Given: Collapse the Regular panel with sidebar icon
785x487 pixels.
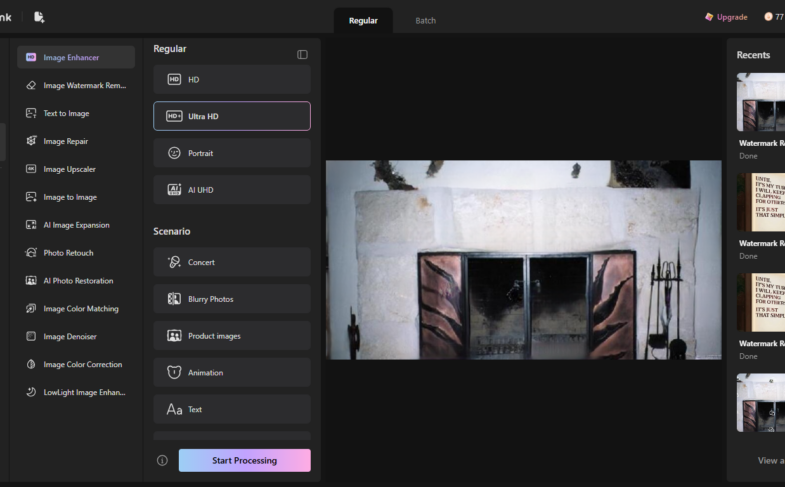Looking at the screenshot, I should pyautogui.click(x=302, y=55).
